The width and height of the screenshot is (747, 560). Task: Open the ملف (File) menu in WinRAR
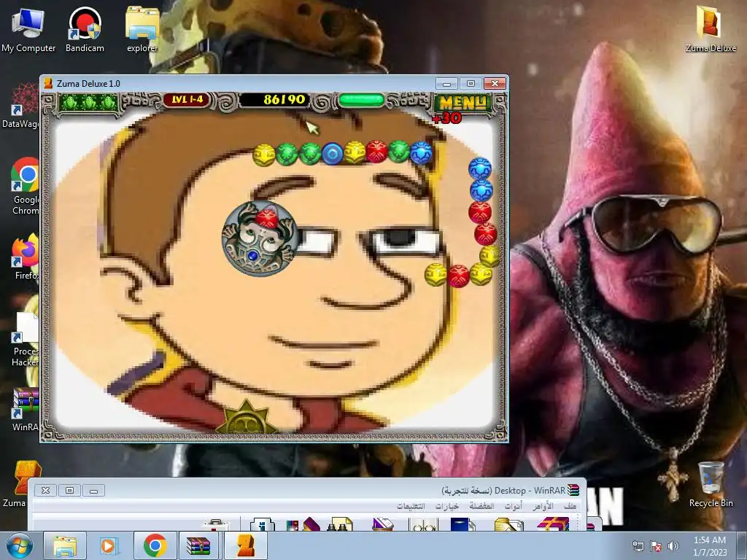tap(570, 506)
